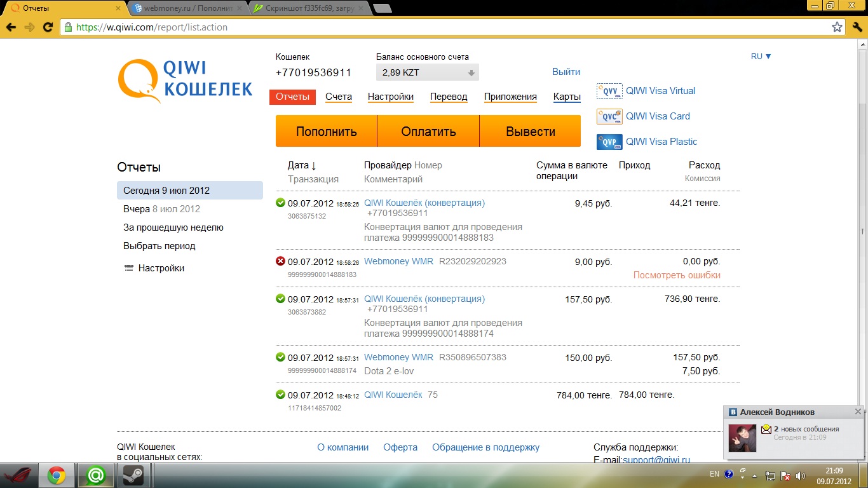Switch to the webmoney.ru browser tab
Viewport: 868px width, 488px height.
coord(187,8)
